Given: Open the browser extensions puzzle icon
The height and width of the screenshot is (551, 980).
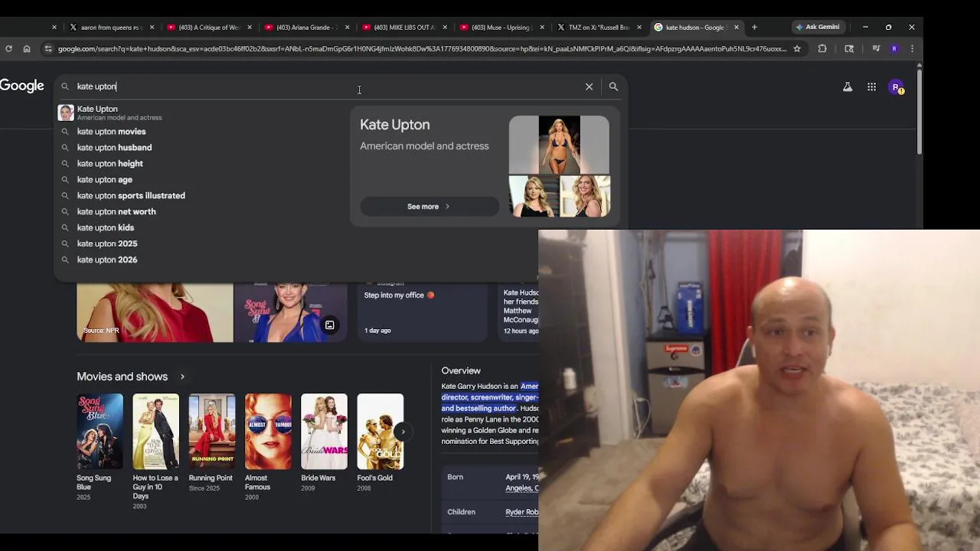Looking at the screenshot, I should pyautogui.click(x=822, y=48).
